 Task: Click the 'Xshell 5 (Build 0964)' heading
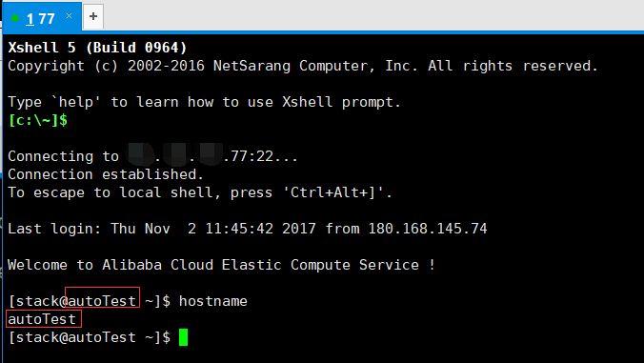[97, 48]
